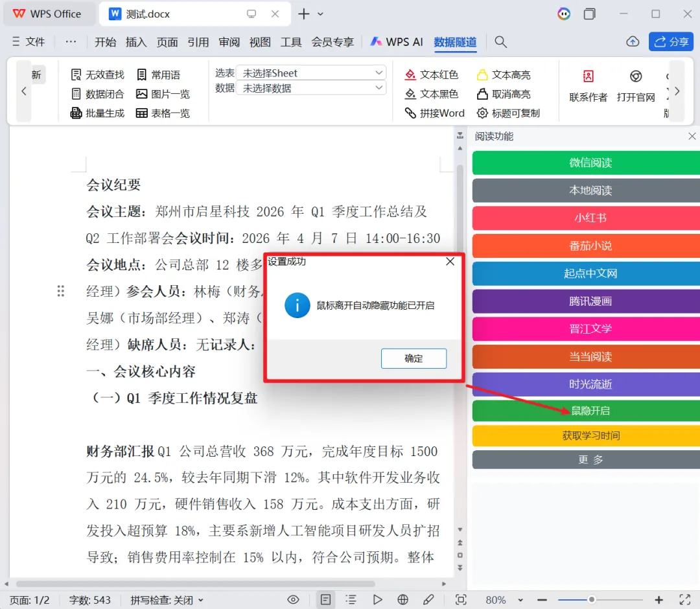Click 打开官网 website icon

pos(636,76)
